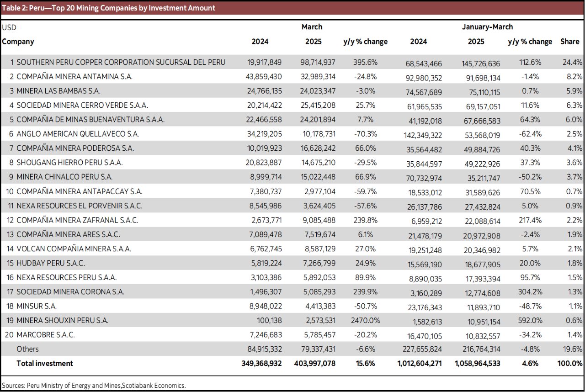
Task: Select the January-March header label
Action: (x=488, y=26)
